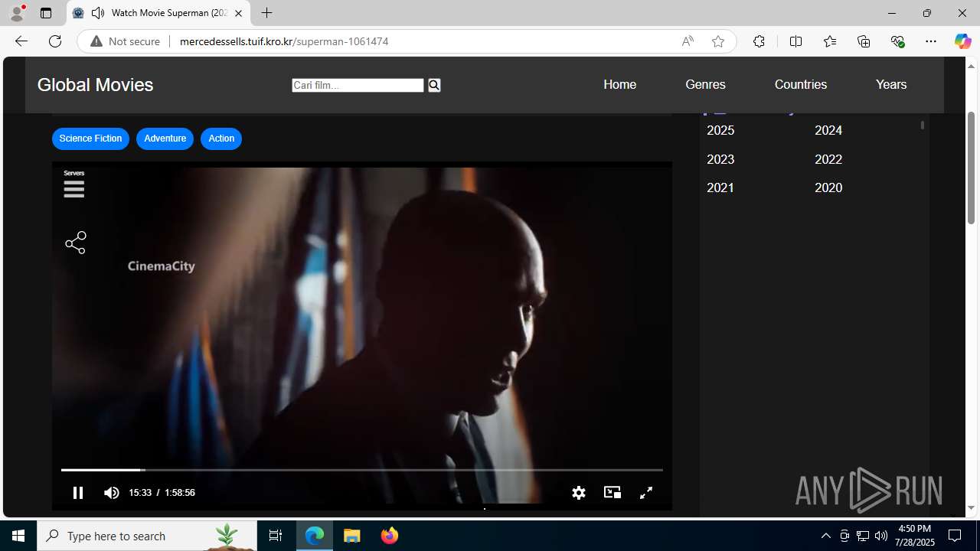Click the Global Movies site logo
Image resolution: width=980 pixels, height=551 pixels.
coord(96,85)
